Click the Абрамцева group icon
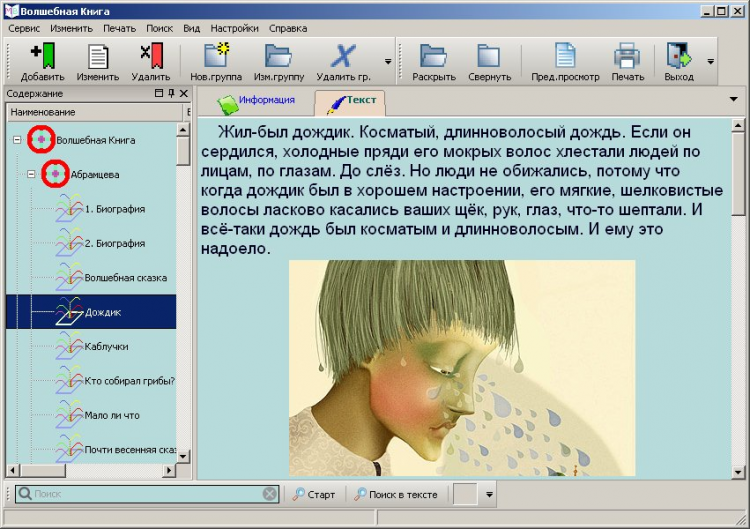The width and height of the screenshot is (750, 529). [x=55, y=174]
